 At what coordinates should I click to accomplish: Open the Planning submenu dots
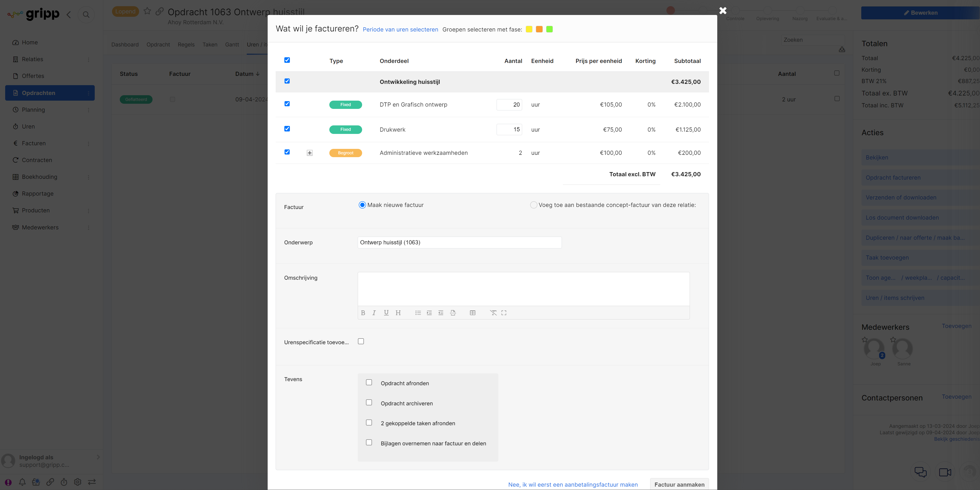[89, 110]
